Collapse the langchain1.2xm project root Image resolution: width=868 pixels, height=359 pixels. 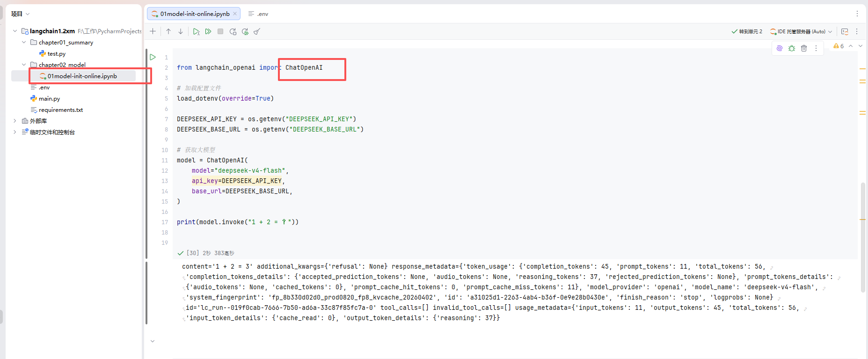pyautogui.click(x=15, y=31)
